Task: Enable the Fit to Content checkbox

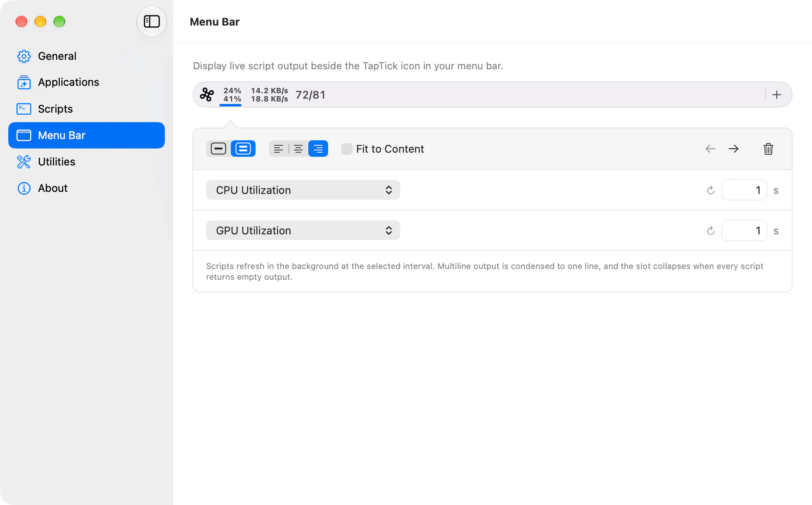Action: point(347,149)
